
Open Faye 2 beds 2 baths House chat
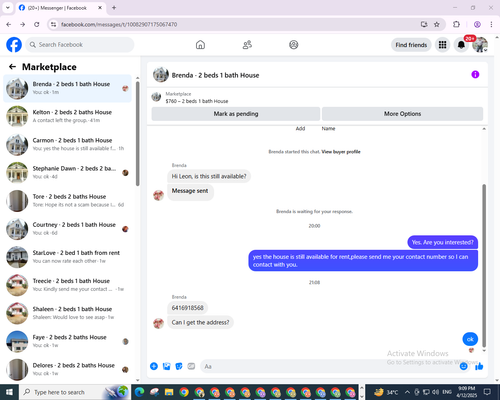68,341
